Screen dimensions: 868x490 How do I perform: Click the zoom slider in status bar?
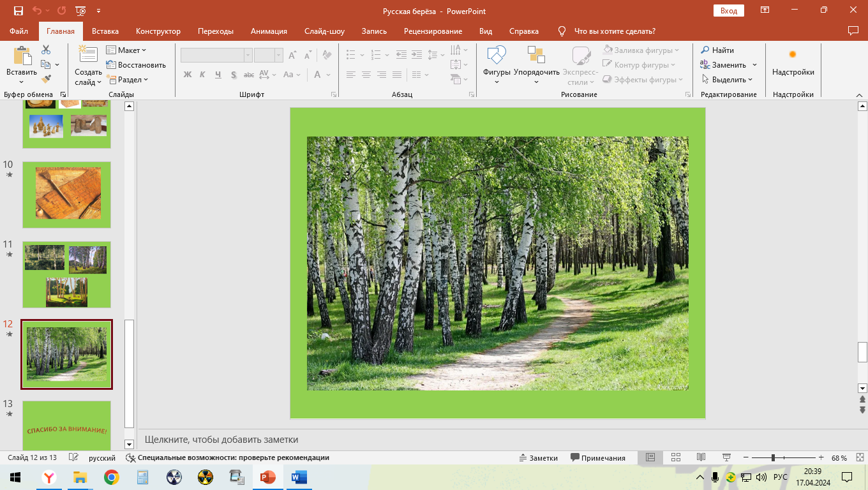773,457
